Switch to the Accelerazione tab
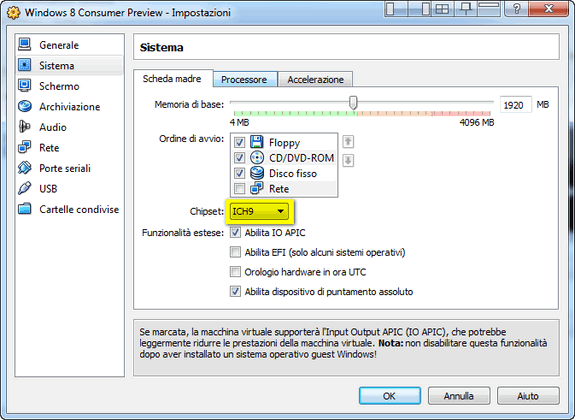Viewport: 575px width, 420px height. click(x=315, y=79)
